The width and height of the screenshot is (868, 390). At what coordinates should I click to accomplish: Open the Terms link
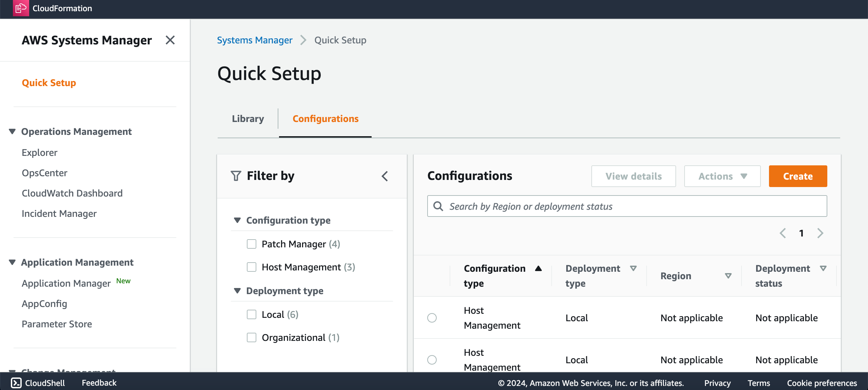pos(759,383)
